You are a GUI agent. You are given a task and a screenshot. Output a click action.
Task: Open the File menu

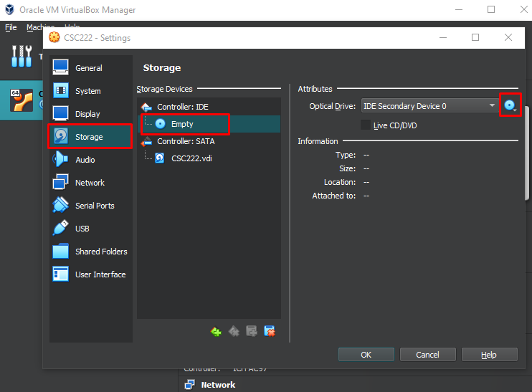click(11, 27)
